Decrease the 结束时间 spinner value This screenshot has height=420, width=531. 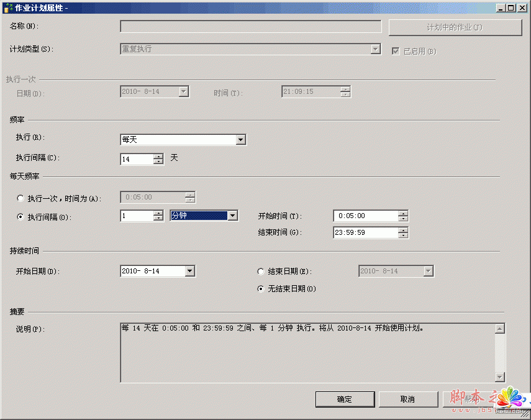click(x=404, y=235)
